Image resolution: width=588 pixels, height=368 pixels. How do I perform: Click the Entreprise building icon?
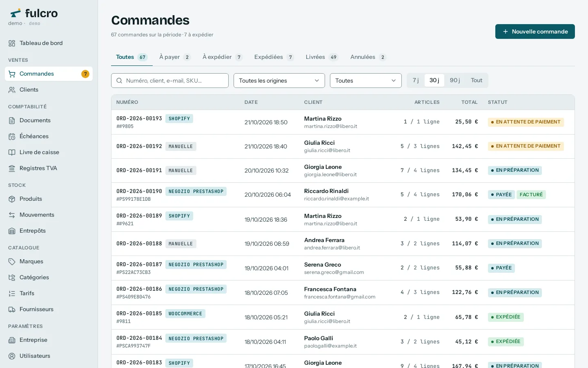(x=12, y=340)
